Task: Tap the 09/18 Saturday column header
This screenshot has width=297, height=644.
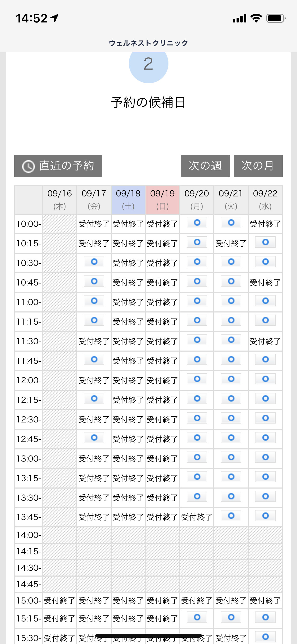Action: [x=128, y=200]
